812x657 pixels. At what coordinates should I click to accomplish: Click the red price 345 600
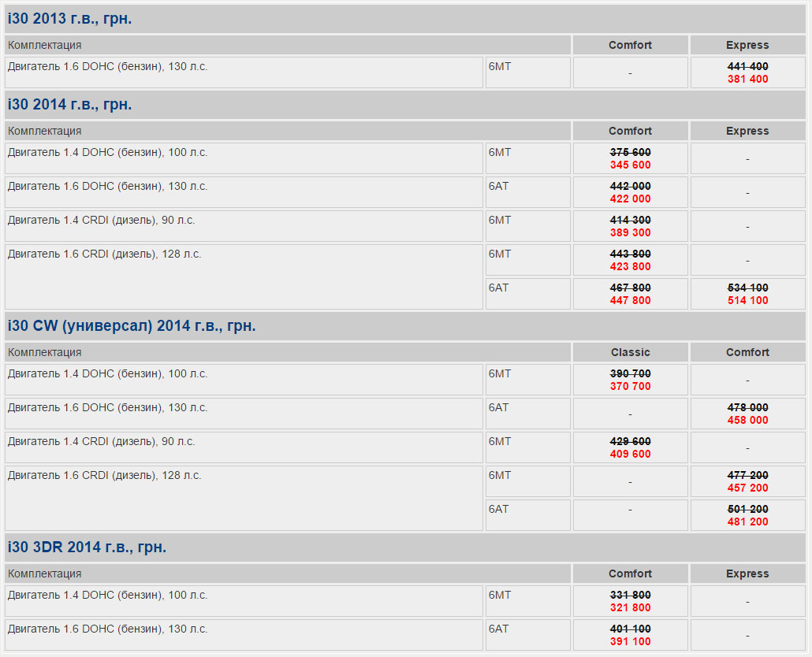pos(630,165)
